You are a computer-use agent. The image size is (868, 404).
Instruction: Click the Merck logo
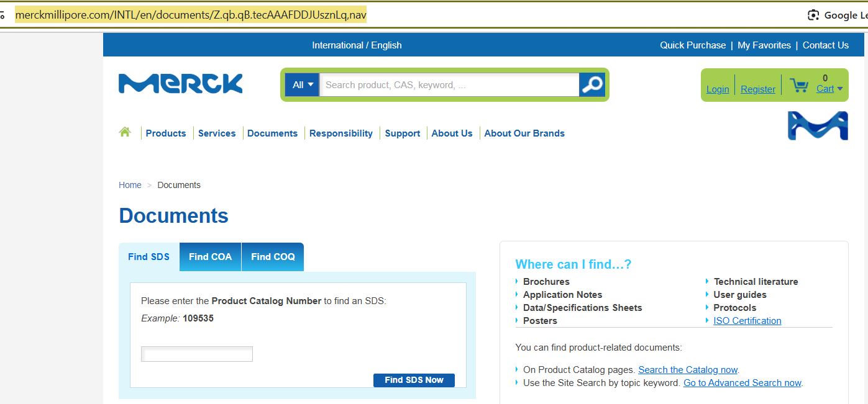180,84
